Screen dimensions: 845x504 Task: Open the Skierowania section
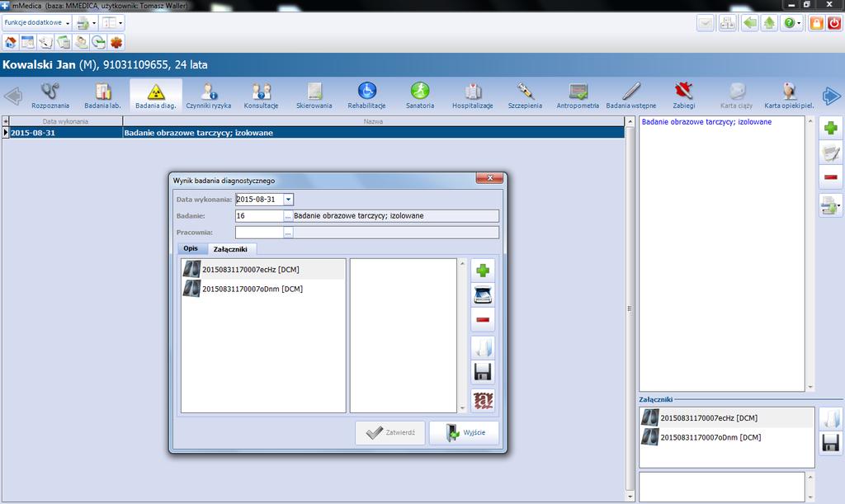[314, 96]
